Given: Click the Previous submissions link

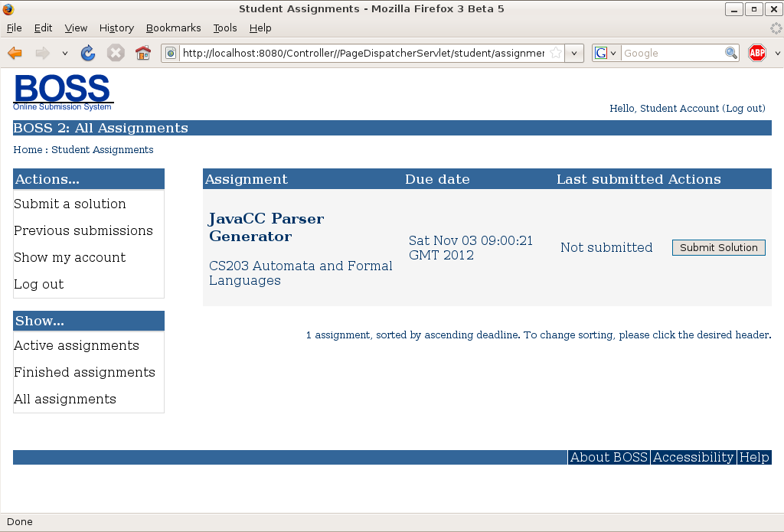Looking at the screenshot, I should coord(83,230).
